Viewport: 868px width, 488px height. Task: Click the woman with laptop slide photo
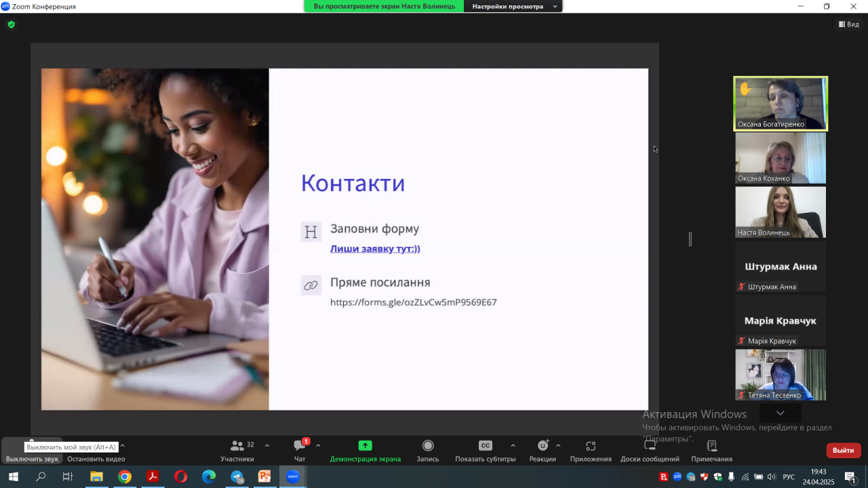tap(155, 239)
